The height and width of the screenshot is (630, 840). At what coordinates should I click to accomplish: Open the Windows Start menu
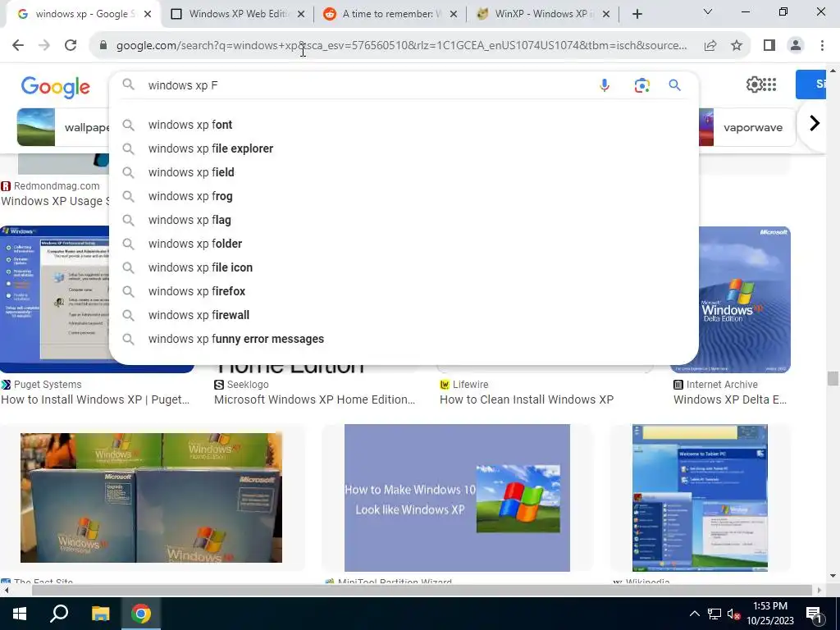(20, 614)
